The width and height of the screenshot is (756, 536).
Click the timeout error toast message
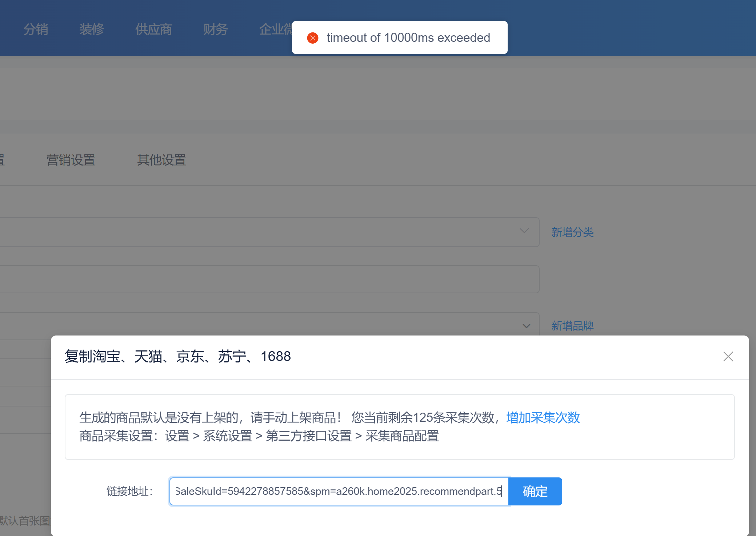(408, 38)
